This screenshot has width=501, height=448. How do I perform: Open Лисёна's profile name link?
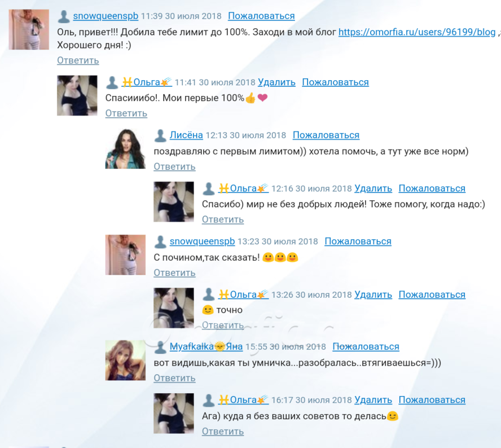pyautogui.click(x=186, y=135)
